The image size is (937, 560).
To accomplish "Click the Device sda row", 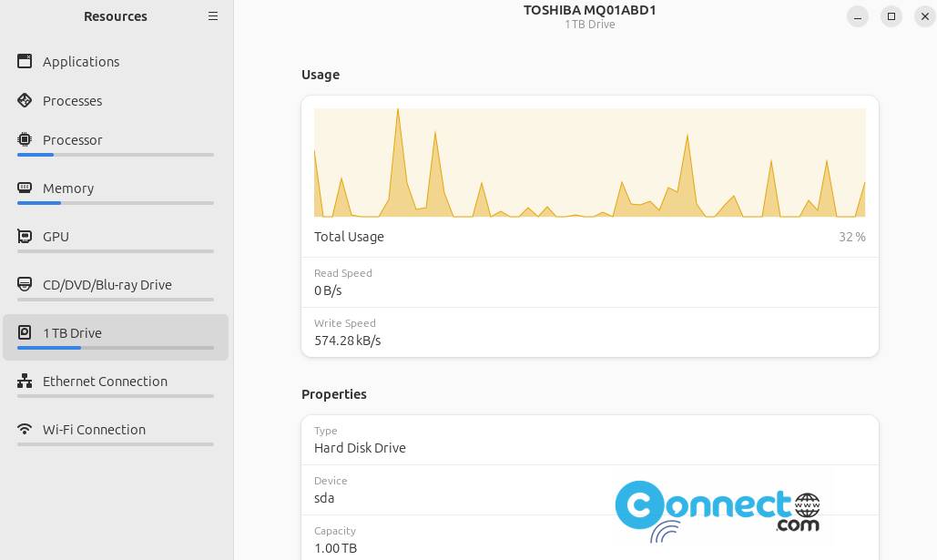I will (590, 490).
